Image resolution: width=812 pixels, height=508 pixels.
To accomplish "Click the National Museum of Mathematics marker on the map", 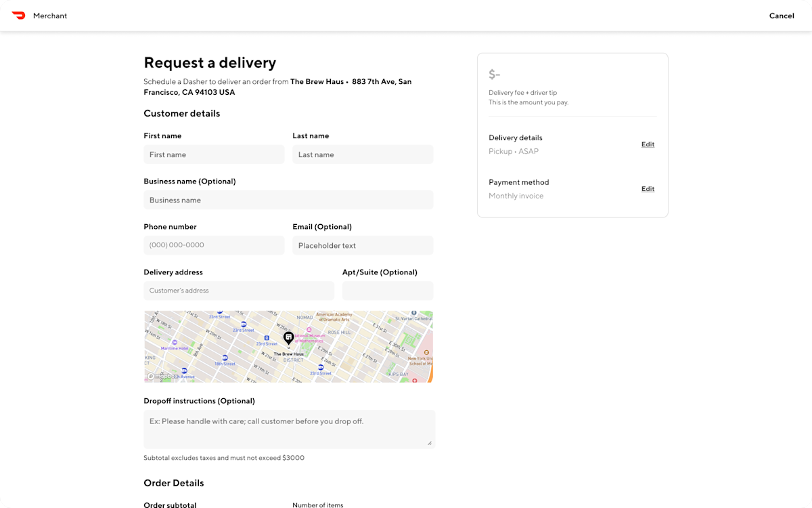I will (309, 329).
